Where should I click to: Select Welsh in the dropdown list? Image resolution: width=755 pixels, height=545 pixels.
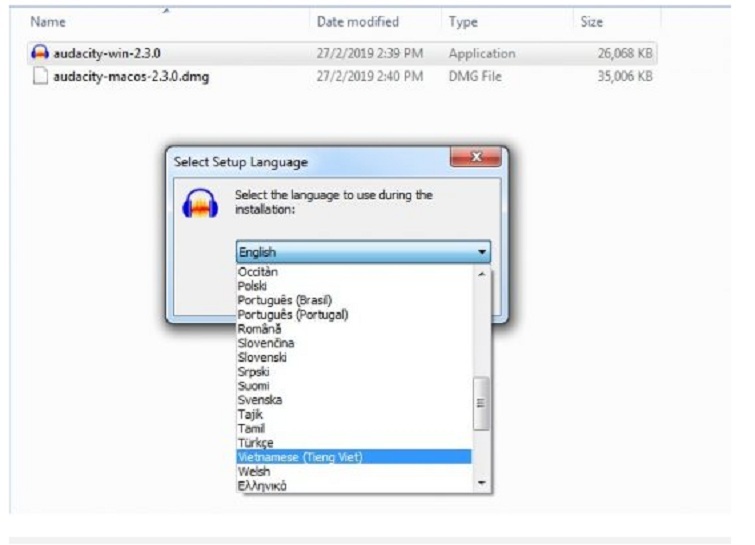click(254, 471)
